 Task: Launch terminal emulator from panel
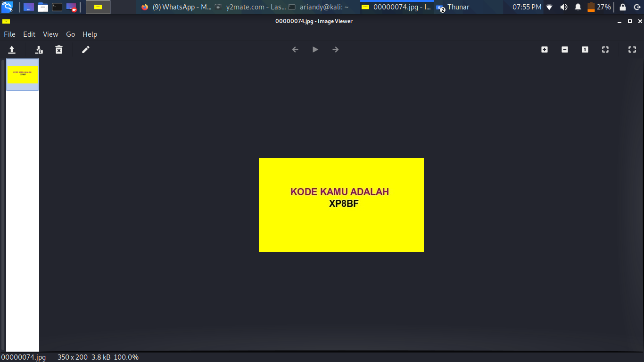click(x=57, y=7)
